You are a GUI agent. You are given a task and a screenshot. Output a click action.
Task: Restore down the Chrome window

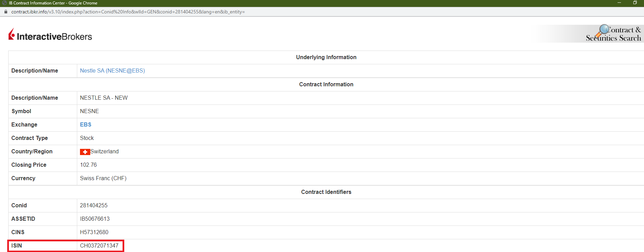[x=635, y=3]
